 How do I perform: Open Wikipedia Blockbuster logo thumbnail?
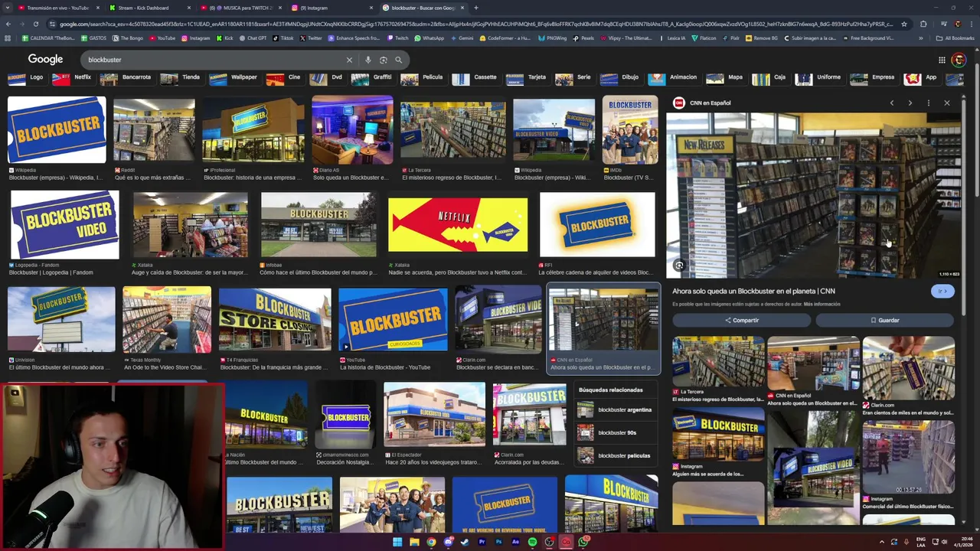coord(57,129)
